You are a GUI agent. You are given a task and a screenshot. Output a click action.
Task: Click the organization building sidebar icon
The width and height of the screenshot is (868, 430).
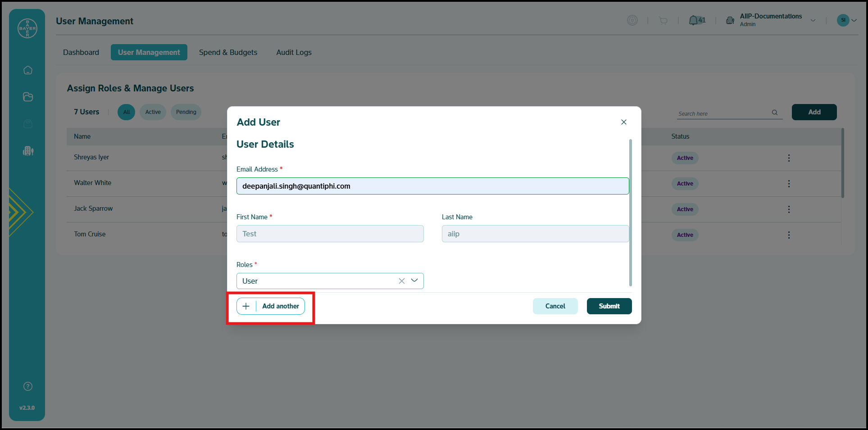pyautogui.click(x=28, y=151)
